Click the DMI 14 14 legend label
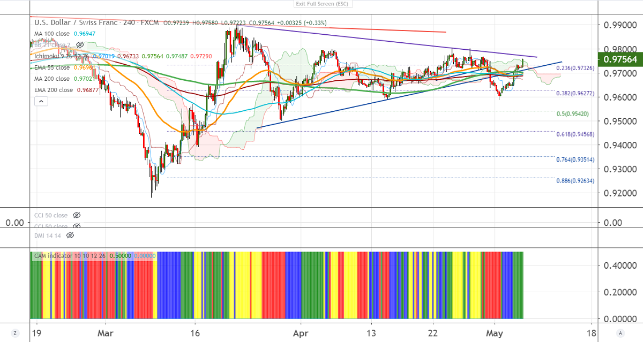 [48, 235]
